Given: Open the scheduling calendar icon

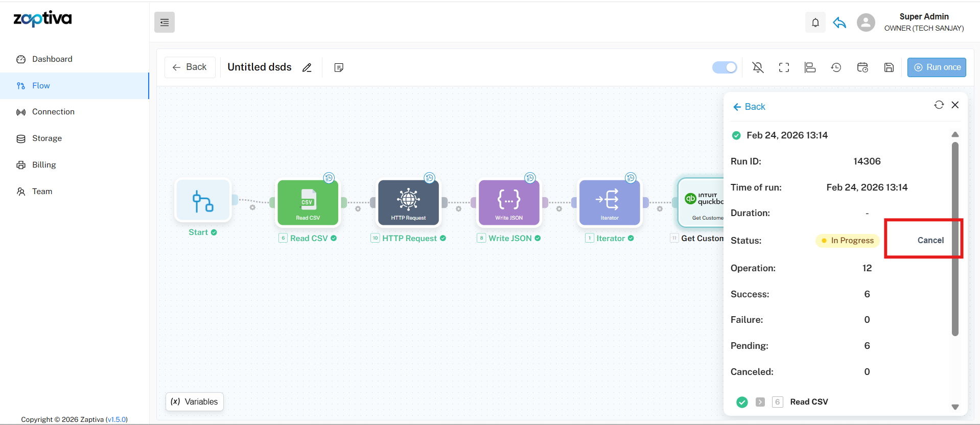Looking at the screenshot, I should tap(862, 67).
